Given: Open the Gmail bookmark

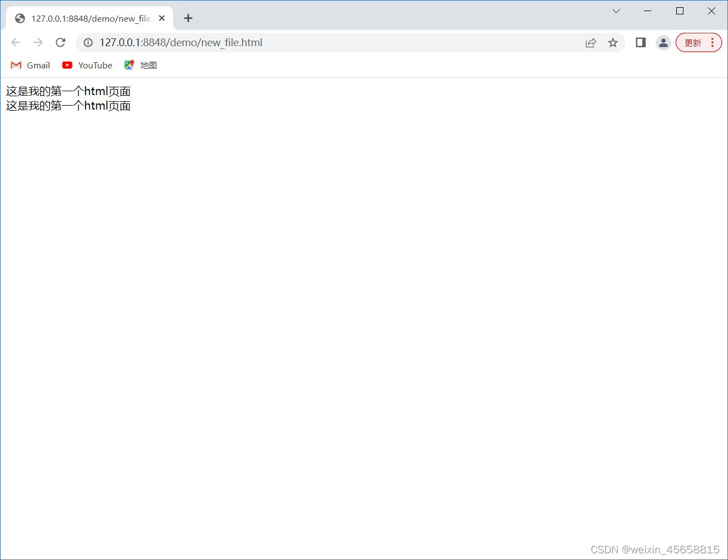Looking at the screenshot, I should [x=31, y=65].
